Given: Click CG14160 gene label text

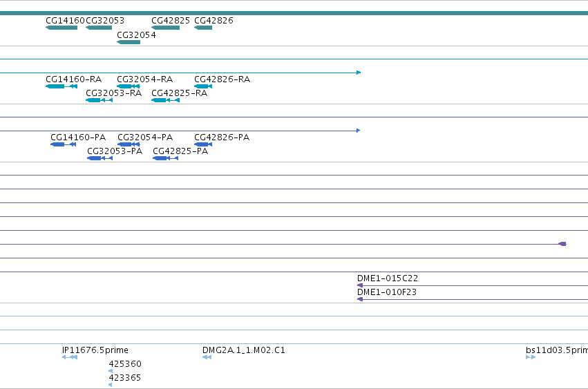Looking at the screenshot, I should coord(65,21).
